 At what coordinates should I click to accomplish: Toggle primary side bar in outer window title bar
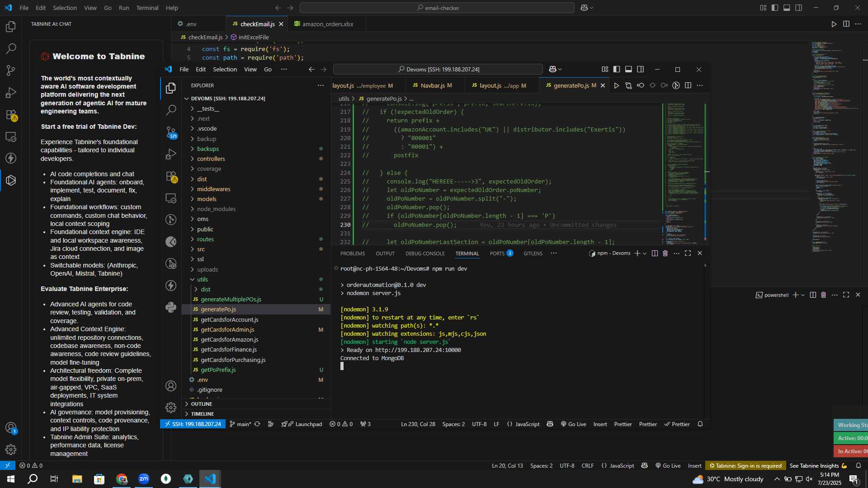[x=775, y=8]
